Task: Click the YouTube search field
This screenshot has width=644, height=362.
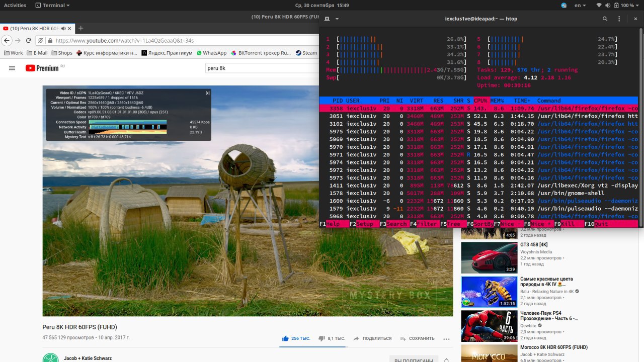Action: (x=262, y=68)
